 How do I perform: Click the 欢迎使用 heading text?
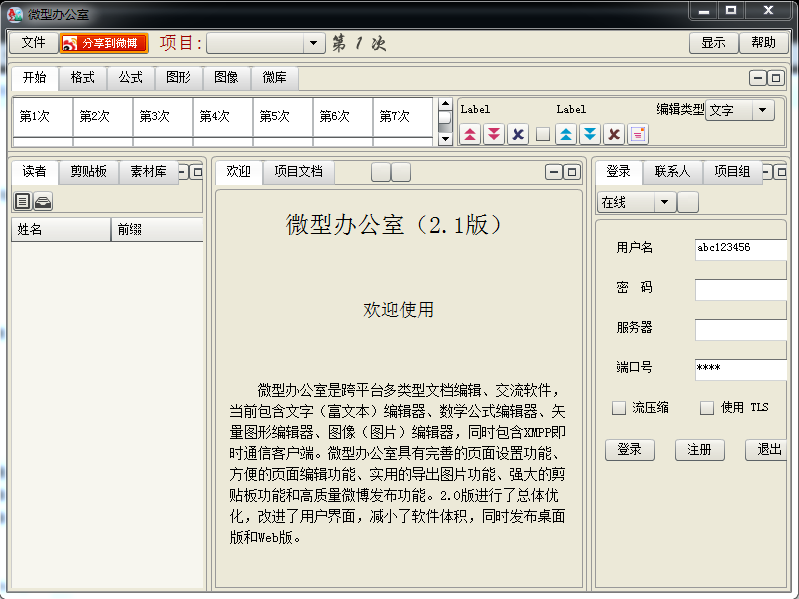[398, 310]
